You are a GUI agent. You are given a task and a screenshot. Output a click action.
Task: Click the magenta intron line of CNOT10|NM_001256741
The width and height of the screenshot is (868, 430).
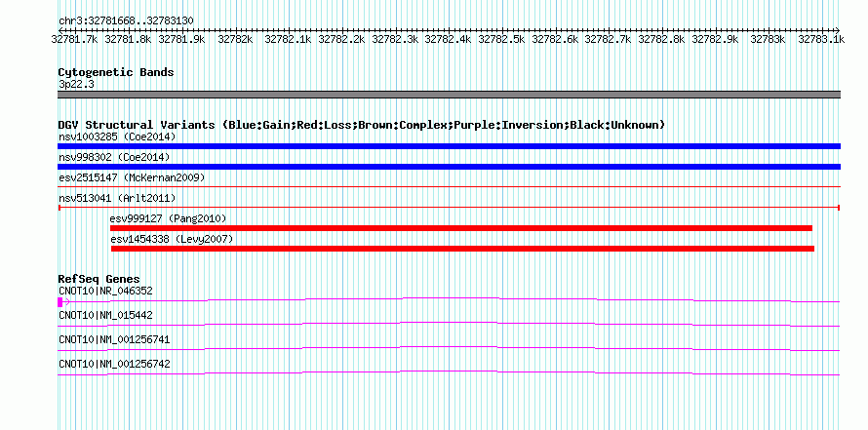(x=449, y=347)
